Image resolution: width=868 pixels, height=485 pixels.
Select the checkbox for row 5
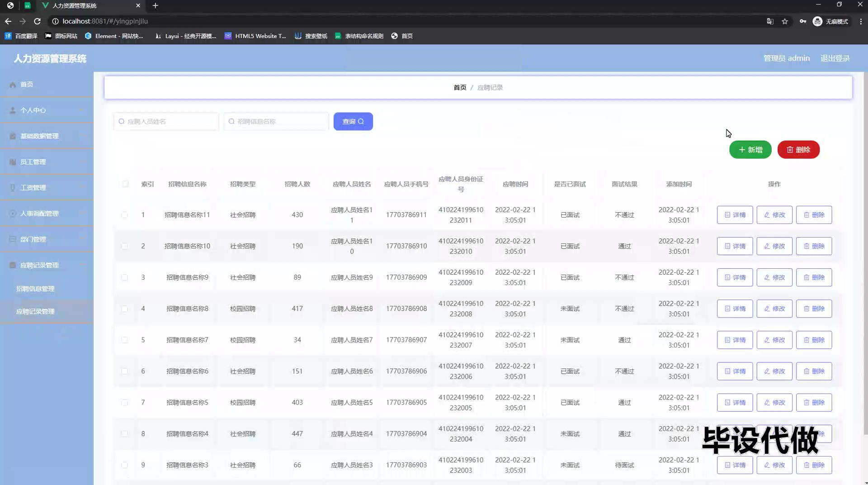(125, 340)
